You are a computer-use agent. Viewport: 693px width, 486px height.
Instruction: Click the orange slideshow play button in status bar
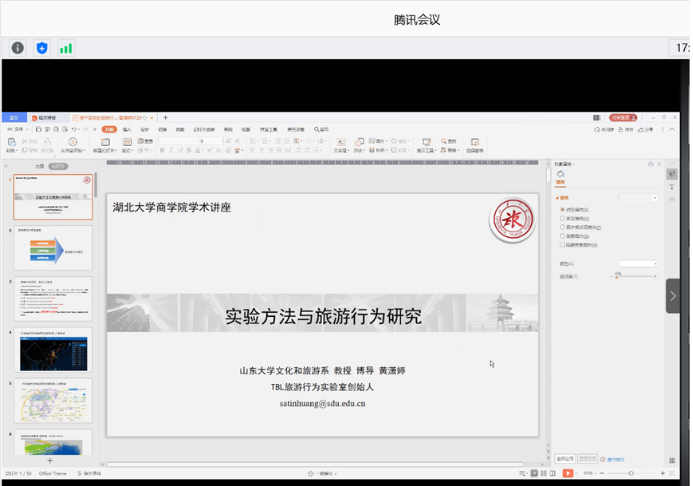click(568, 473)
